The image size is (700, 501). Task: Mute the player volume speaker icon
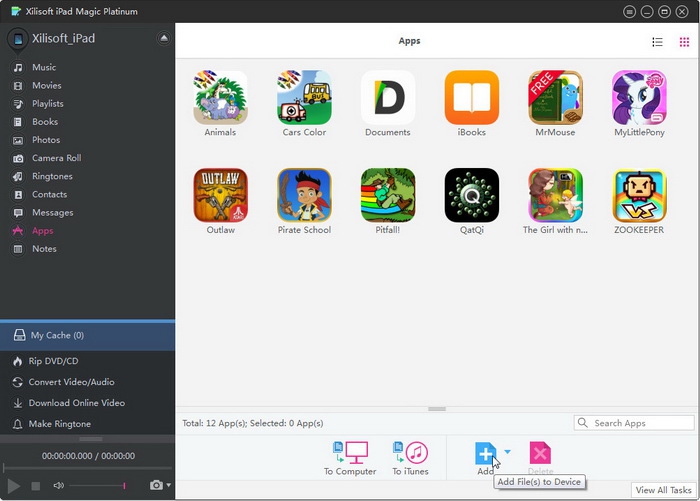click(x=58, y=485)
